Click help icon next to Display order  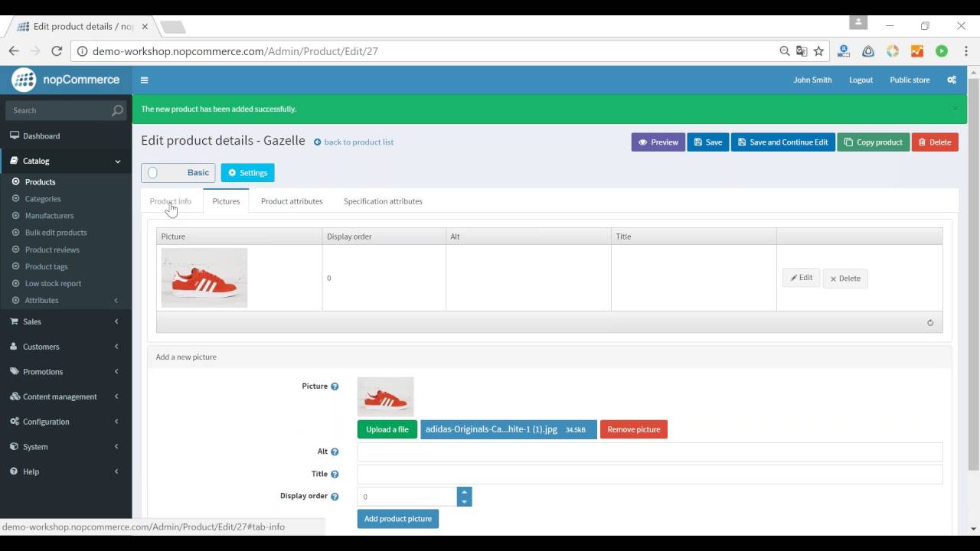click(335, 497)
